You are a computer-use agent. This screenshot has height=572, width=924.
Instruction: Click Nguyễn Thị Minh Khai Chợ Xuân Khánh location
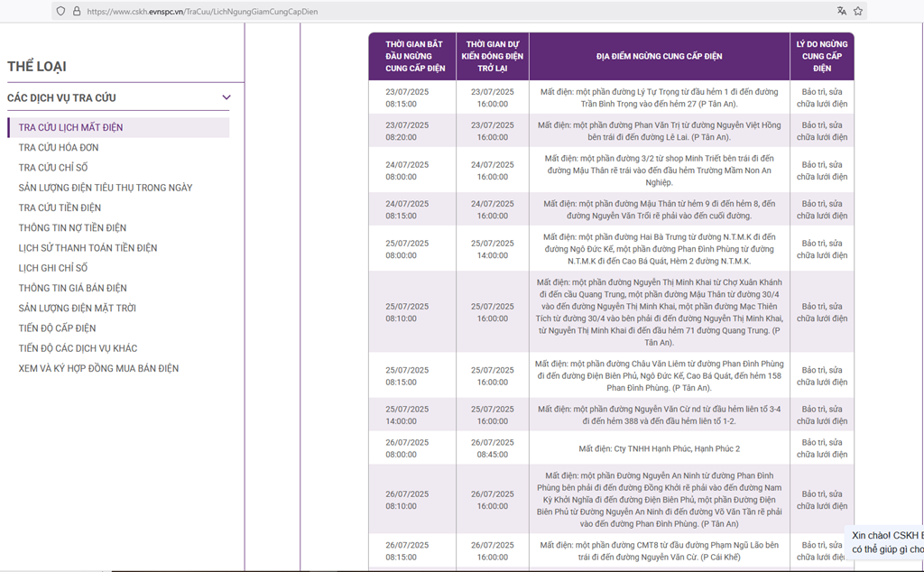click(660, 312)
